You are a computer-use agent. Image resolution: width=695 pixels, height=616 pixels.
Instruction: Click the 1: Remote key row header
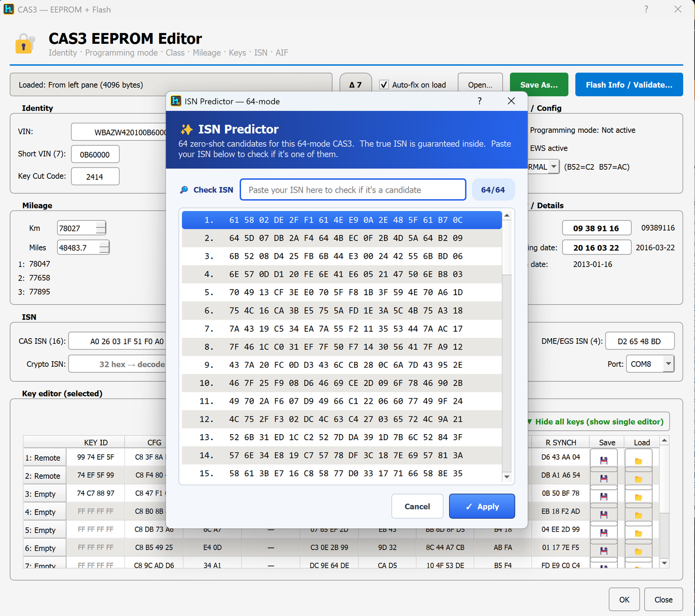point(44,458)
